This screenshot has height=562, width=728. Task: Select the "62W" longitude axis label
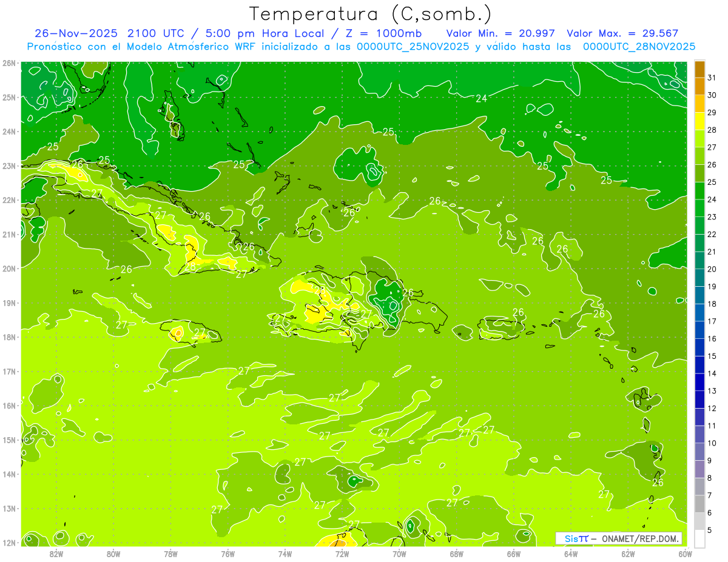[x=628, y=554]
